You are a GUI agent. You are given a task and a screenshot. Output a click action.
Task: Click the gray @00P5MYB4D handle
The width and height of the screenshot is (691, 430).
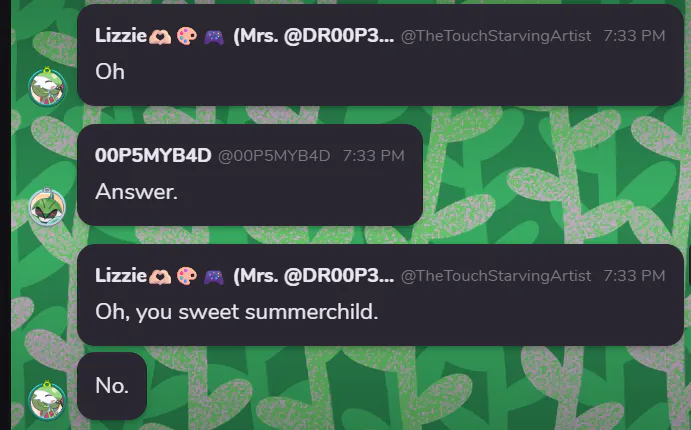[274, 156]
